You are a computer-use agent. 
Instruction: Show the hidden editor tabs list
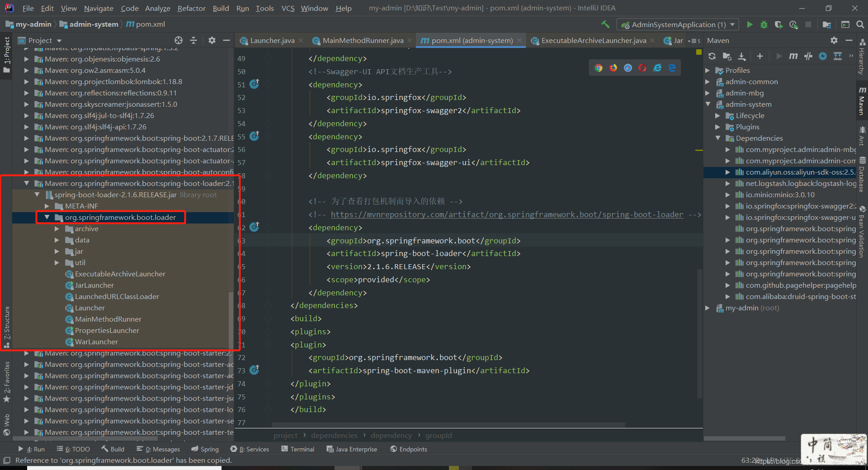(694, 41)
